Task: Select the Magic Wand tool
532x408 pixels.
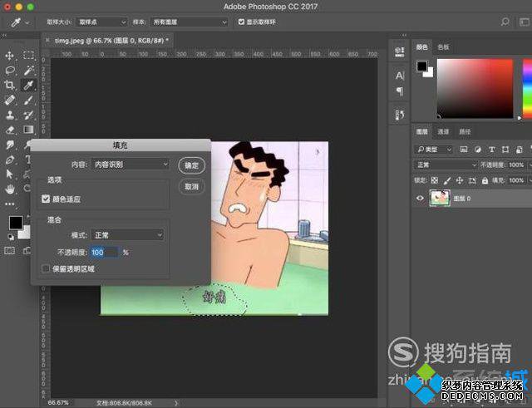Action: click(28, 70)
